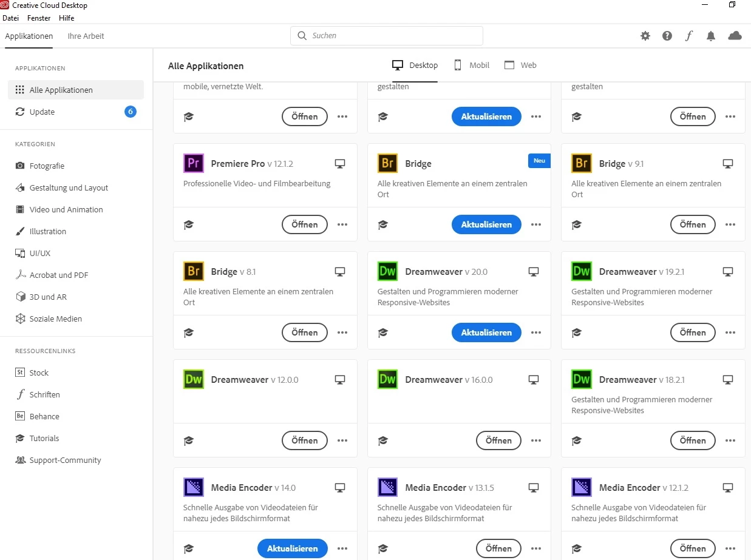Viewport: 751px width, 560px height.
Task: Open the settings gear icon
Action: pyautogui.click(x=645, y=36)
